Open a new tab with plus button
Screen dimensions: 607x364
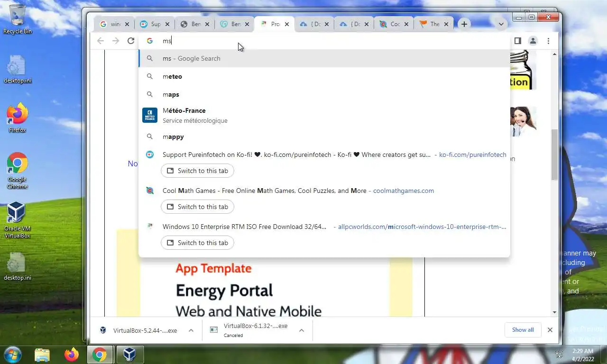pyautogui.click(x=464, y=24)
